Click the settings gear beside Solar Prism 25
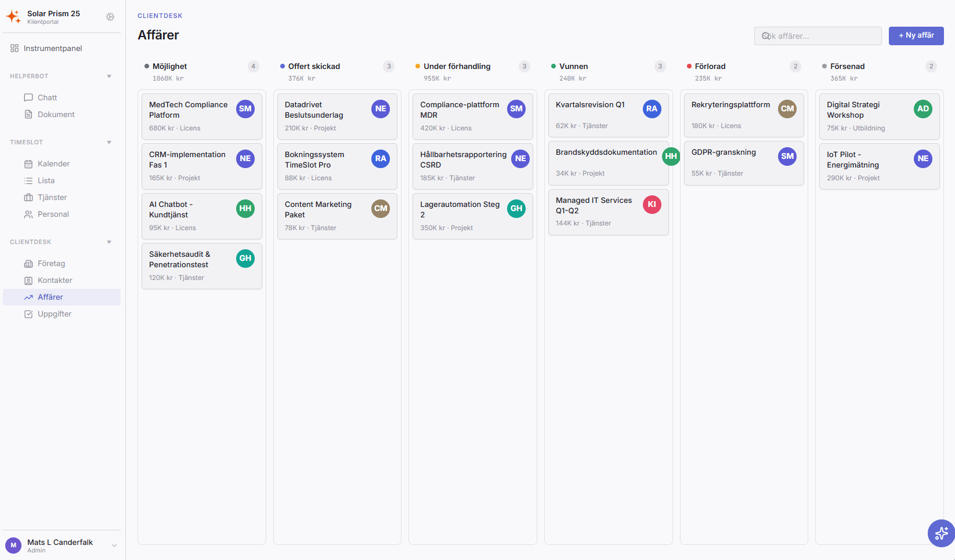Screen dimensions: 955x560 pyautogui.click(x=110, y=17)
